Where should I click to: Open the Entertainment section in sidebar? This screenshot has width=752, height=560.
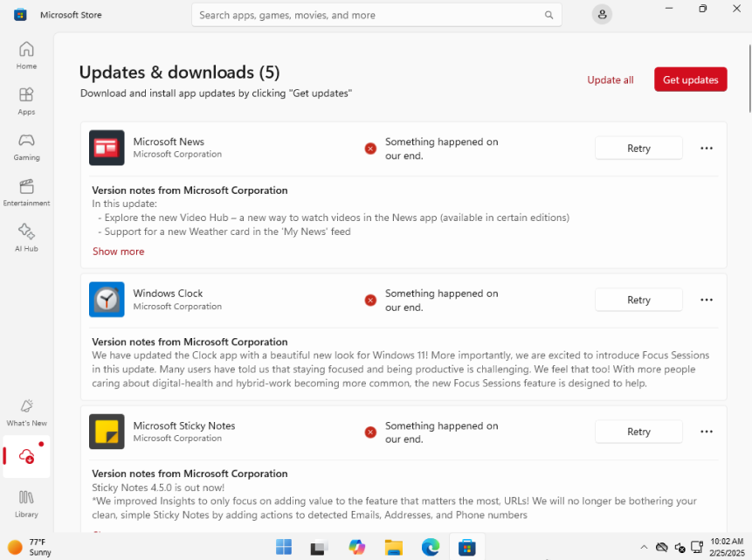[26, 192]
